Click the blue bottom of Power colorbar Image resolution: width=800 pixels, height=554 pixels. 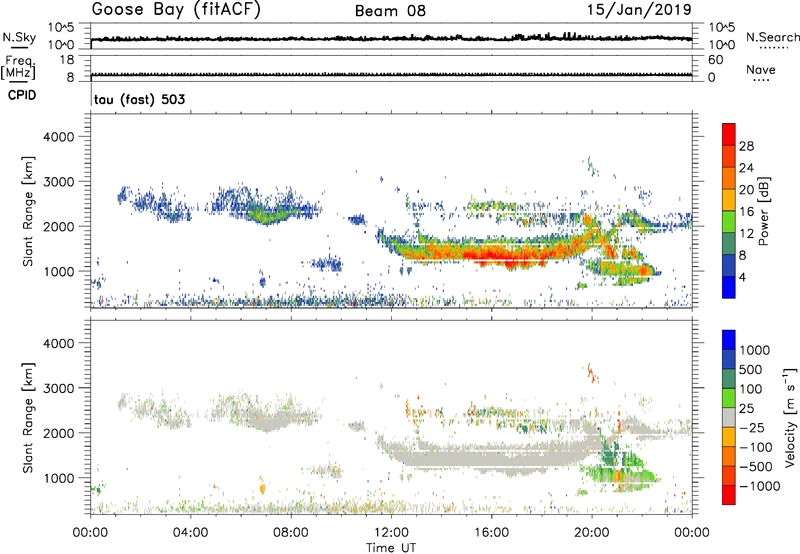[729, 287]
